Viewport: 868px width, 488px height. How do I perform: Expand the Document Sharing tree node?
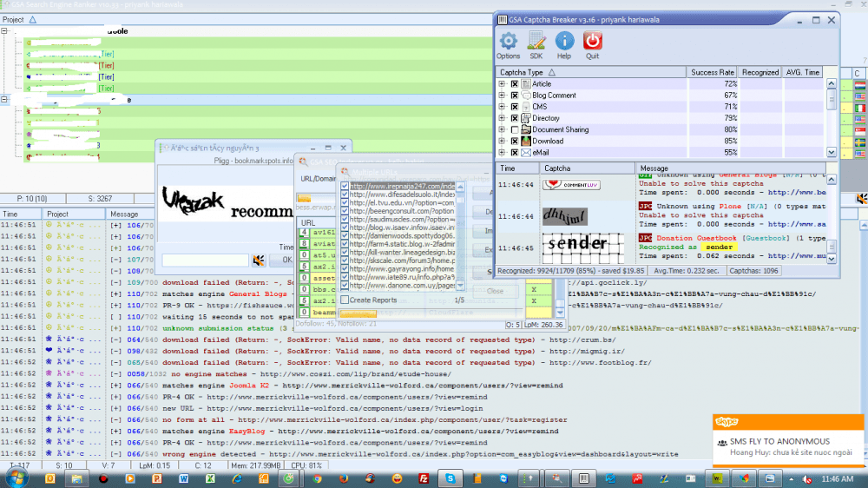click(502, 129)
